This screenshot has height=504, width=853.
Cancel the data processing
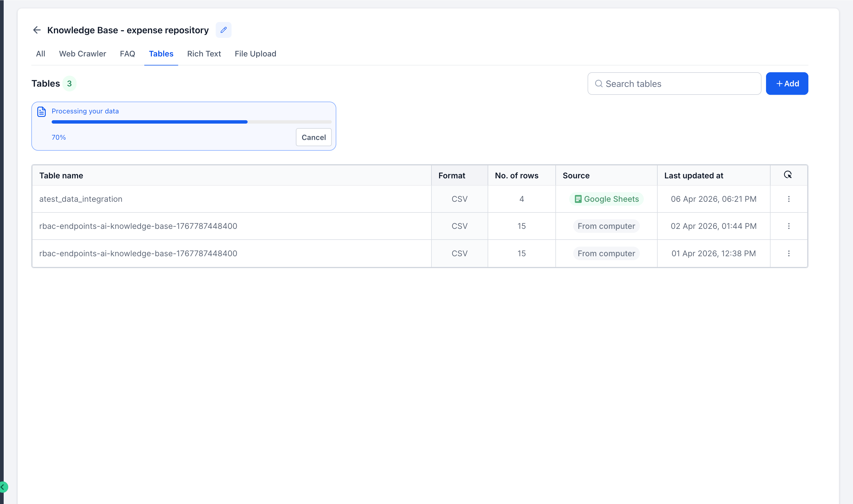pos(313,137)
